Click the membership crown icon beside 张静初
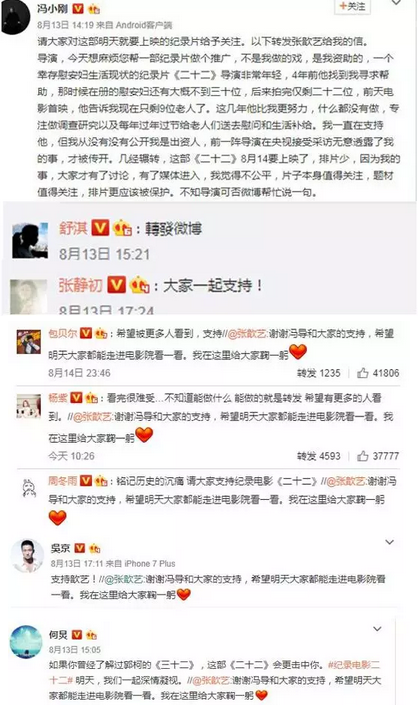This screenshot has height=705, width=420. tap(140, 285)
